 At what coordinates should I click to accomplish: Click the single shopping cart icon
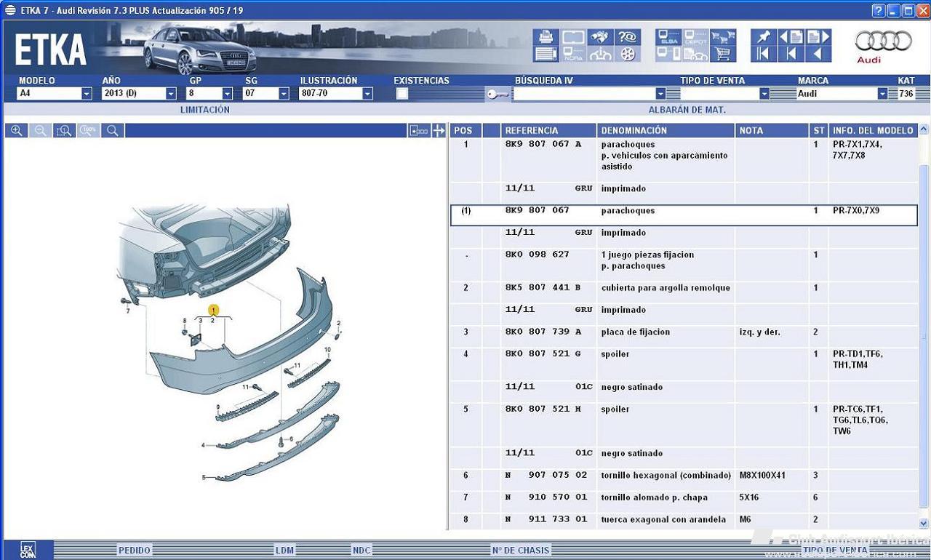(723, 54)
